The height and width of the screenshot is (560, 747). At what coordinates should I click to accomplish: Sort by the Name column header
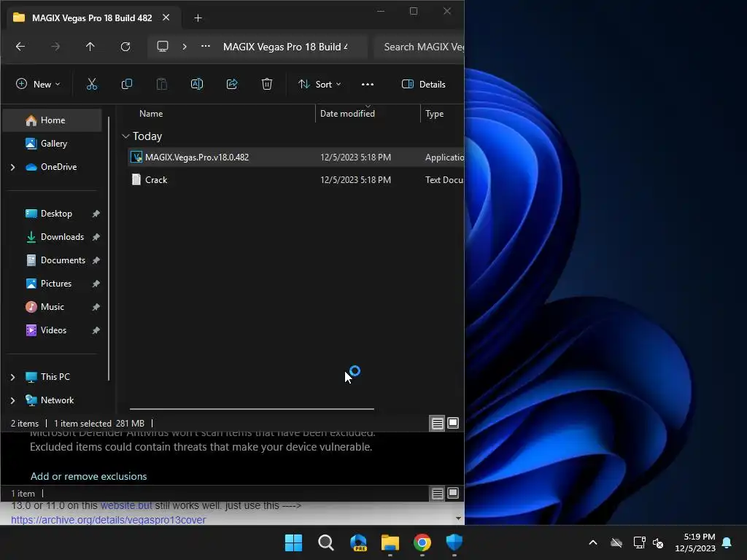point(150,114)
